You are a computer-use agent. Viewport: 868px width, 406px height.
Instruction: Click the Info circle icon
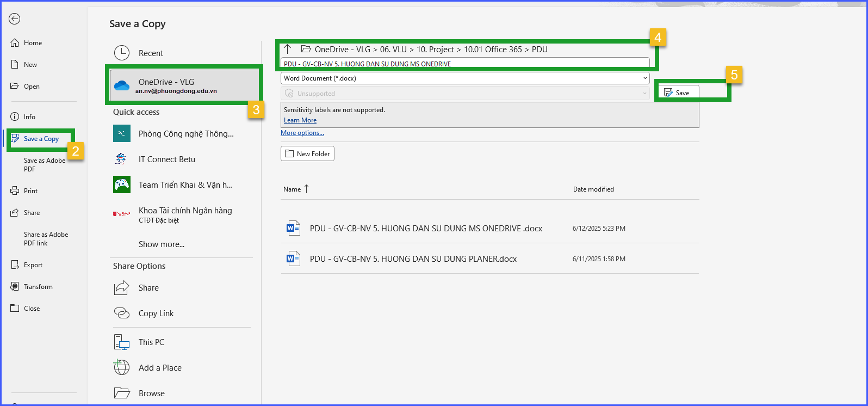[15, 116]
